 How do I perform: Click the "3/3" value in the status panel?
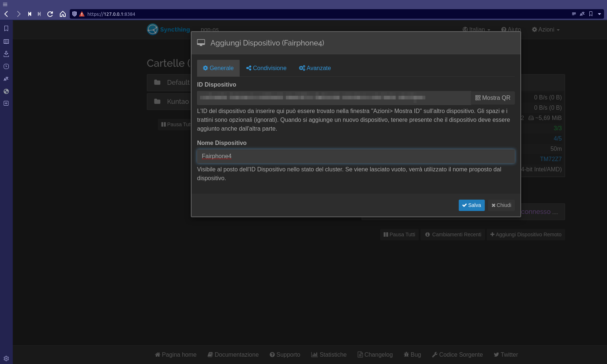click(x=557, y=128)
